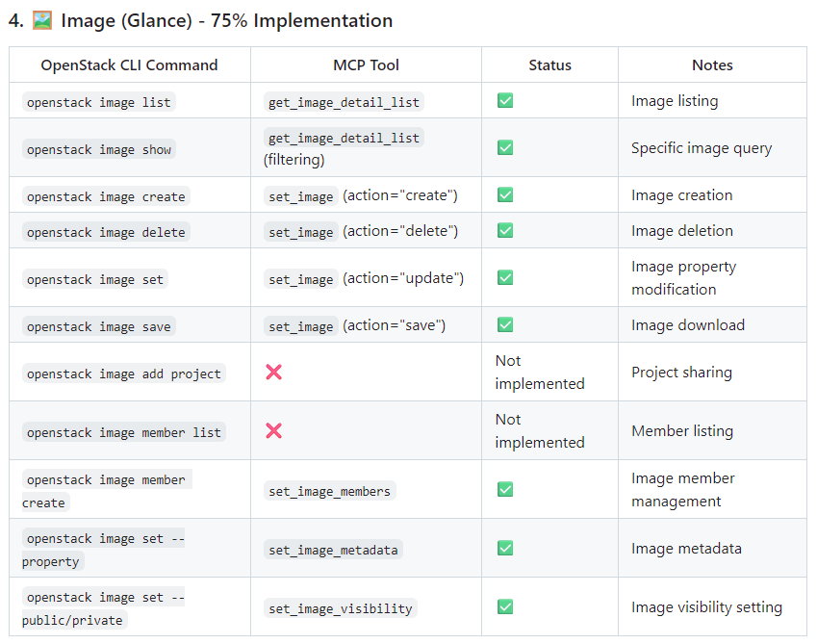Click green checkmark in the image create row
The width and height of the screenshot is (817, 644).
(x=505, y=194)
